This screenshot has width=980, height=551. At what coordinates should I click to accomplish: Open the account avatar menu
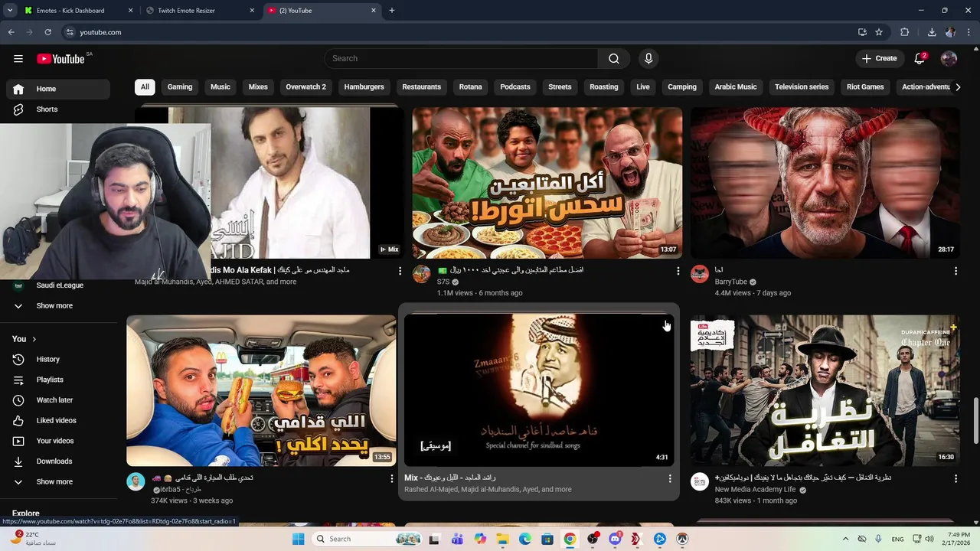pos(949,58)
